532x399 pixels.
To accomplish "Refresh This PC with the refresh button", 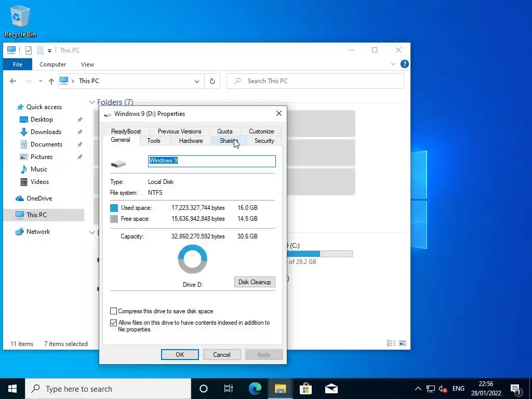I will [x=212, y=82].
